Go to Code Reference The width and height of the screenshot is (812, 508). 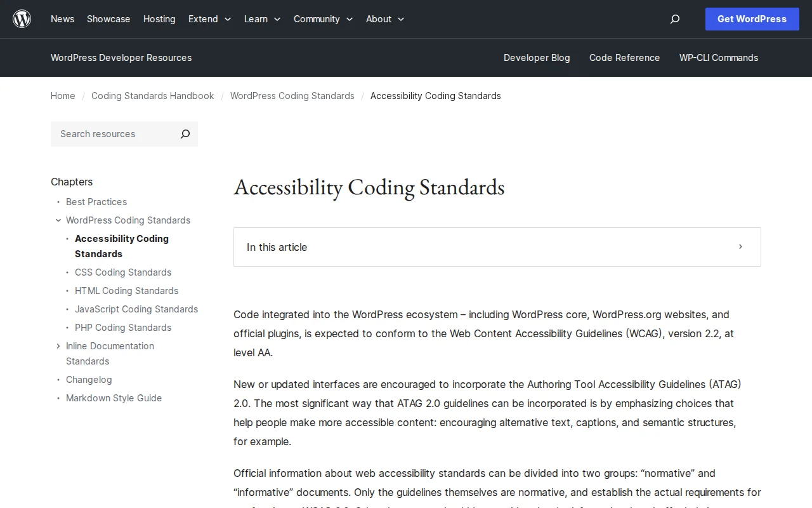click(624, 58)
